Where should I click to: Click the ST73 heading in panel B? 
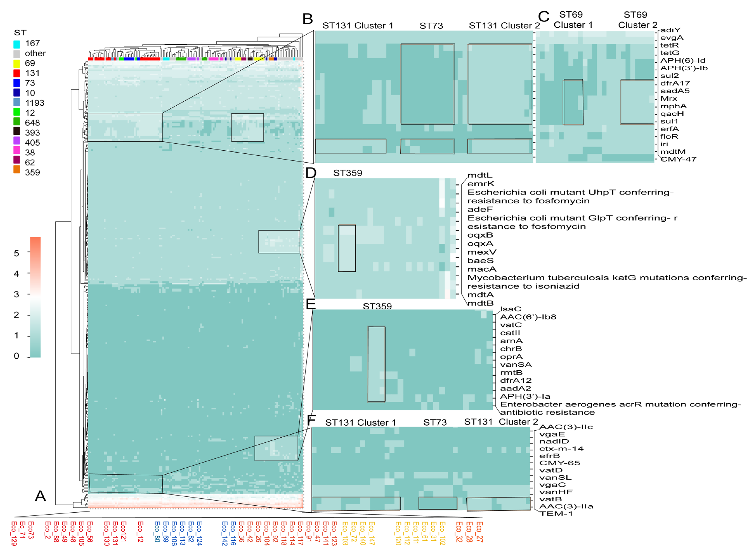coord(431,26)
